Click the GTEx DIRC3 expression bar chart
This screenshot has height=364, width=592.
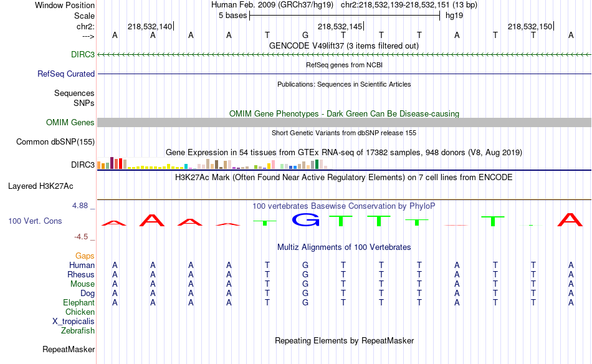214,164
